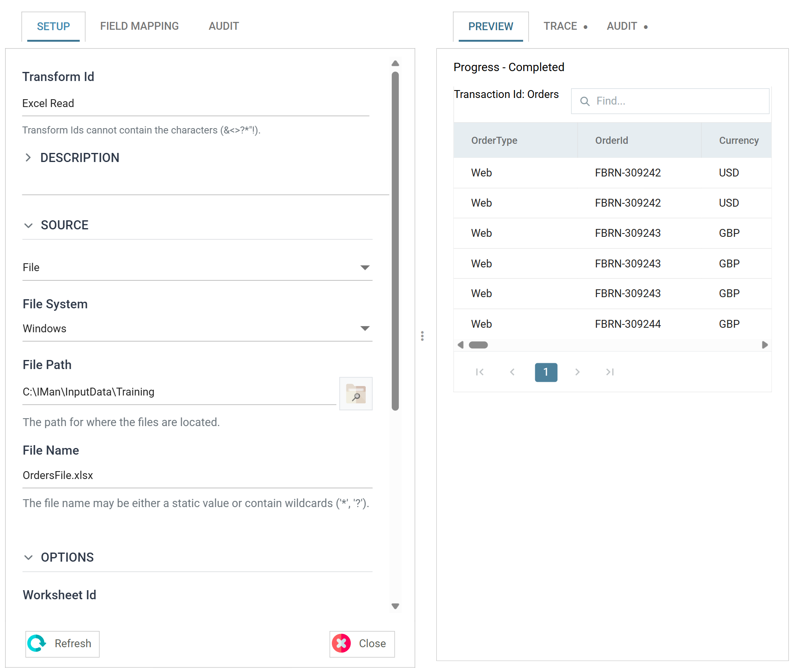
Task: Select page 1 in preview pager
Action: [x=546, y=372]
